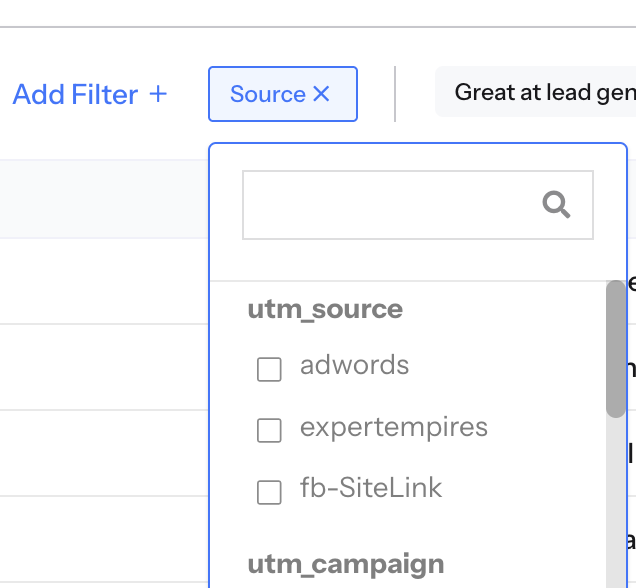This screenshot has width=636, height=588.
Task: Enable the expertempires checkbox
Action: pos(269,430)
